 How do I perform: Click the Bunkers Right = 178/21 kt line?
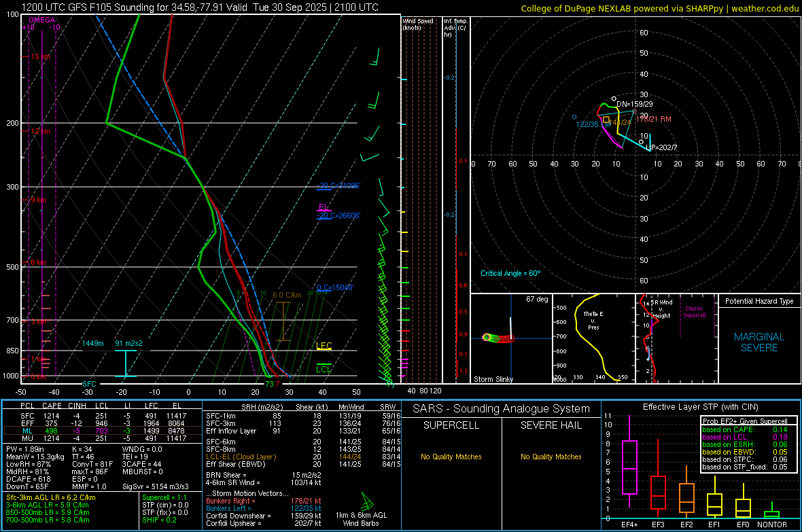tap(264, 501)
